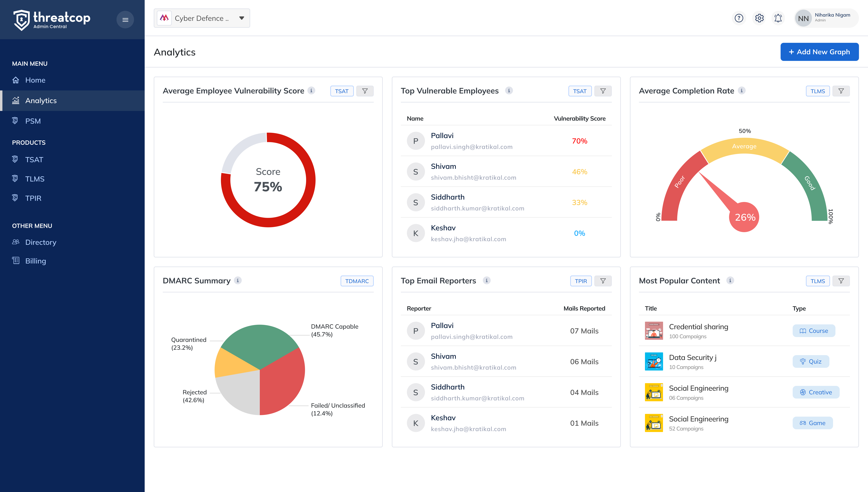Show info for Top Email Reporters
Image resolution: width=868 pixels, height=492 pixels.
pos(487,281)
